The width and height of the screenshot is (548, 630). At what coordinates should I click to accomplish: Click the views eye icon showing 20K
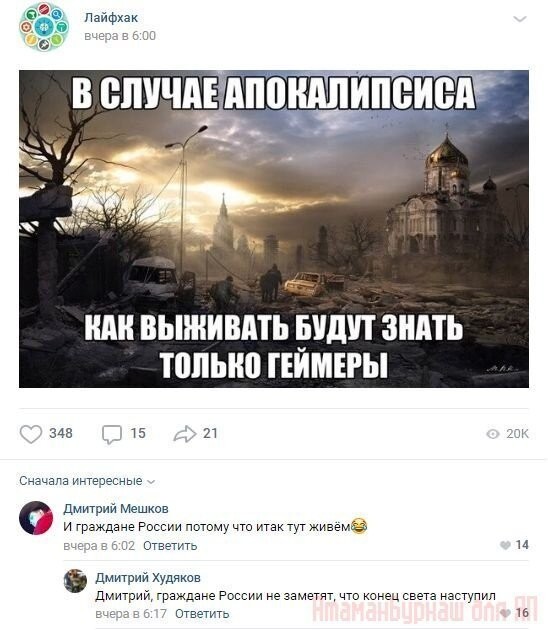(493, 434)
